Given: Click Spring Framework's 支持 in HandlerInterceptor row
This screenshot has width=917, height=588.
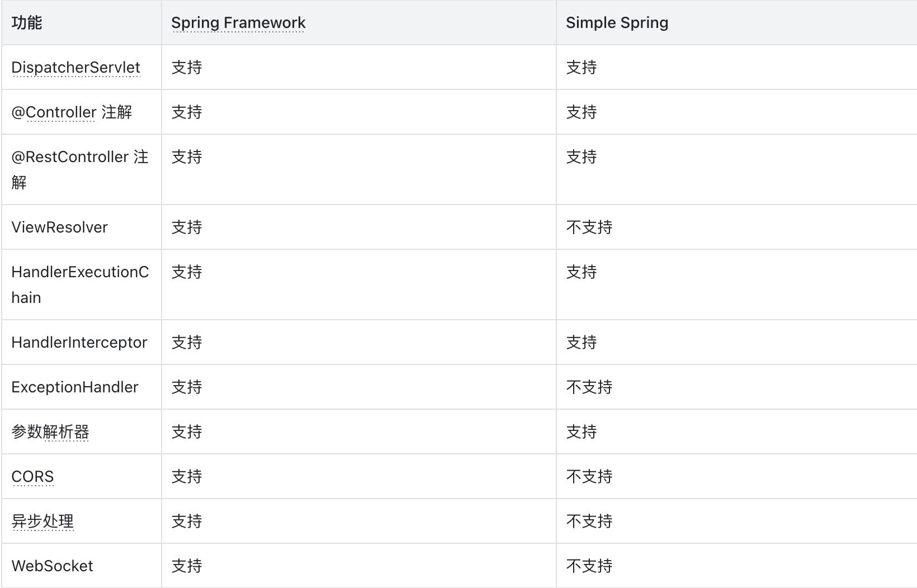Looking at the screenshot, I should click(187, 343).
